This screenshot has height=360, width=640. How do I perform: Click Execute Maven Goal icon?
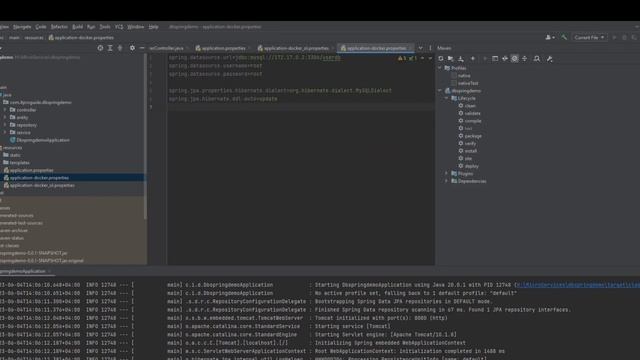click(x=495, y=59)
